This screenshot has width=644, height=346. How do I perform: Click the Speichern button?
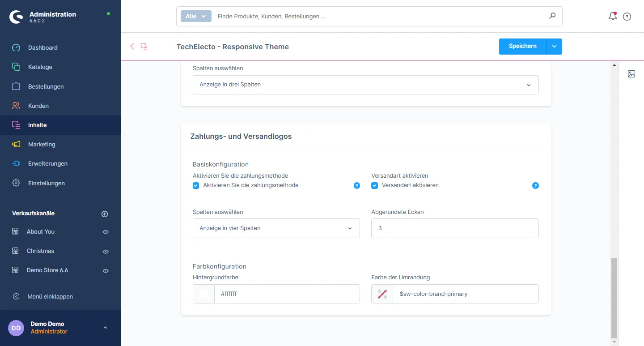(x=522, y=47)
